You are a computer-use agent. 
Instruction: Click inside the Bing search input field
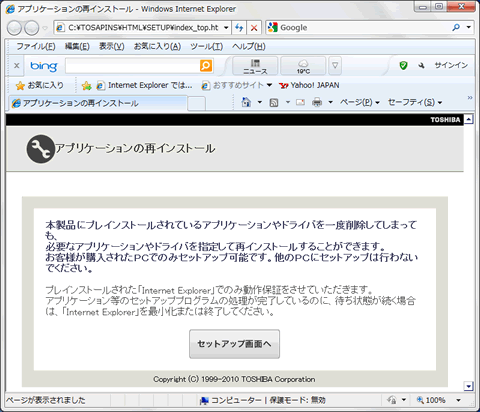133,66
